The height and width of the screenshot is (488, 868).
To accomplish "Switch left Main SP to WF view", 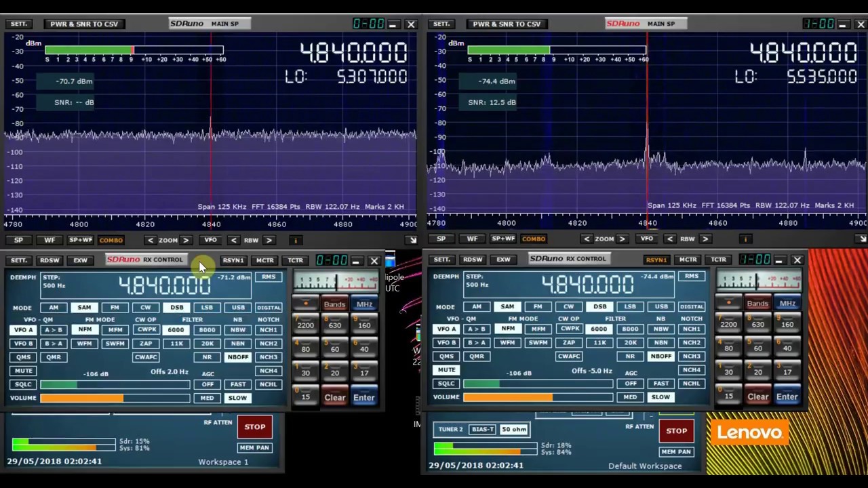I will pyautogui.click(x=50, y=240).
